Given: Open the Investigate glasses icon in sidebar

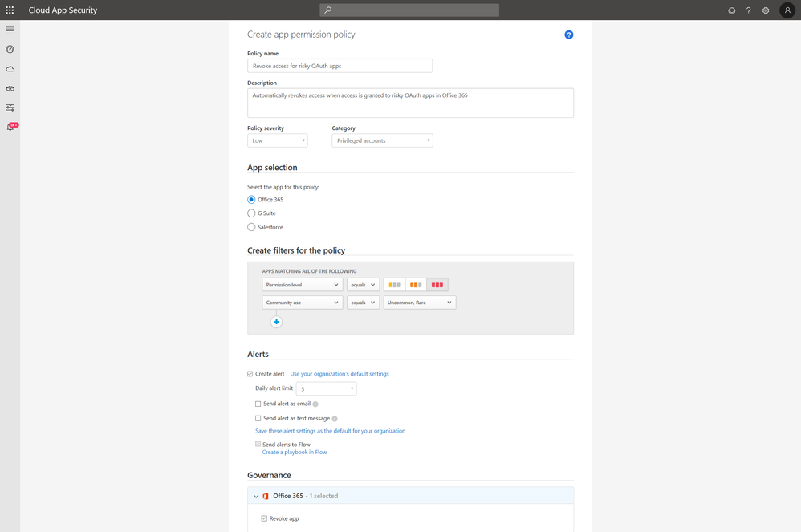Looking at the screenshot, I should 10,88.
